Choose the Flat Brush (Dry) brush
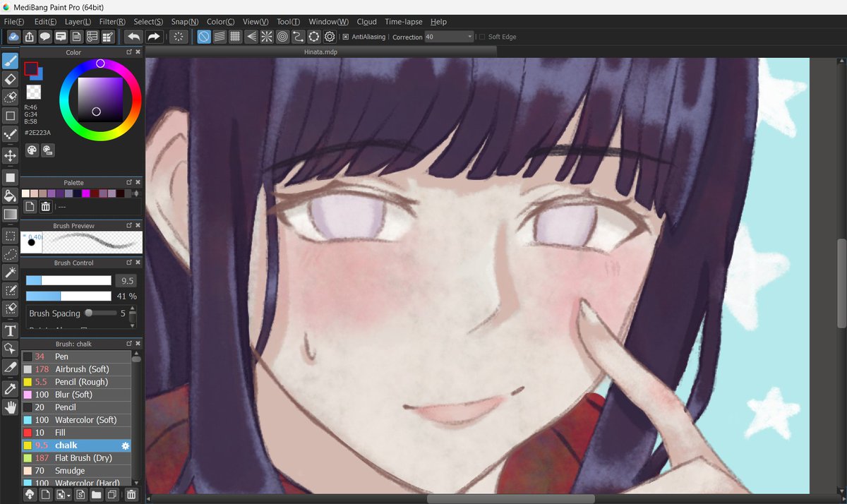The image size is (847, 504). [x=76, y=458]
